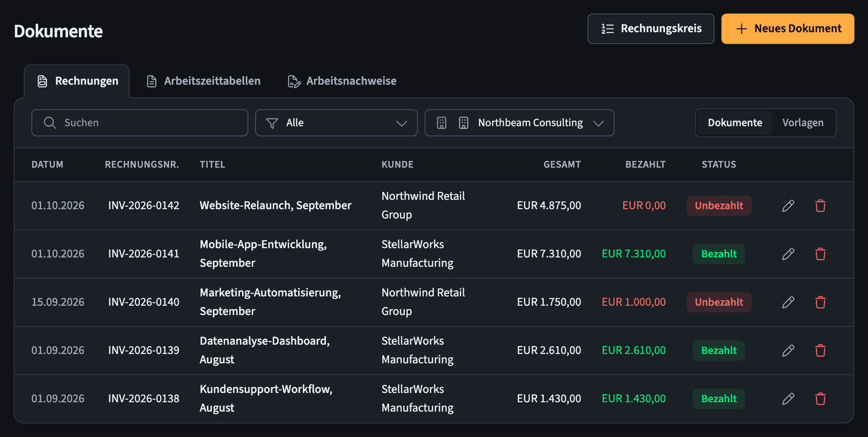Click Unbezahlt badge of INV-2026-0140

[x=719, y=302]
